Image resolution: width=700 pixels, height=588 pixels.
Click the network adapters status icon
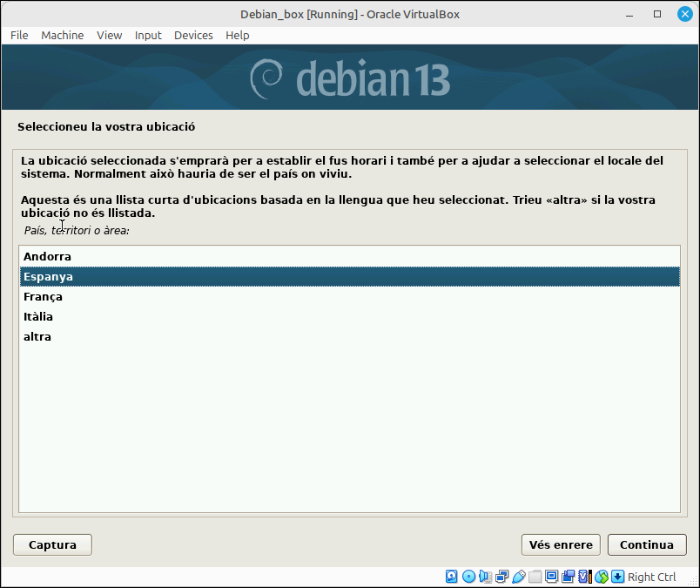click(501, 577)
